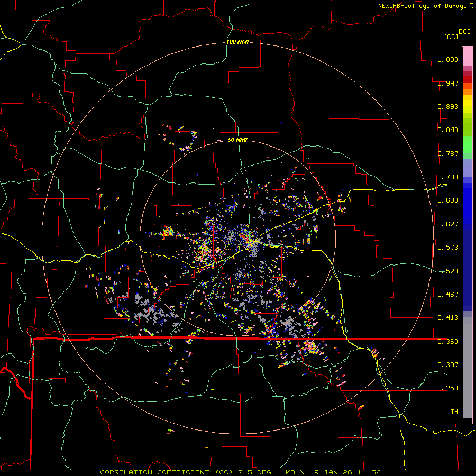Click the 0.520 legend value
The width and height of the screenshot is (476, 476).
(448, 271)
